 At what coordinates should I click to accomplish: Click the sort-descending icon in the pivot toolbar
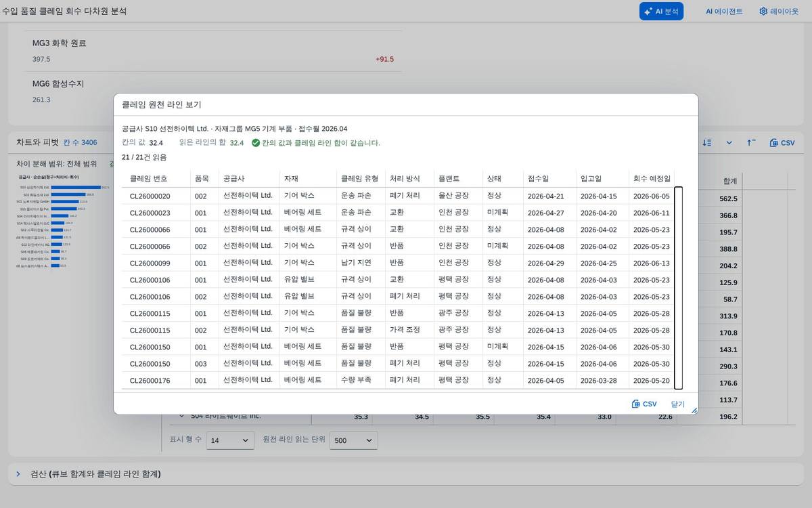(x=707, y=143)
